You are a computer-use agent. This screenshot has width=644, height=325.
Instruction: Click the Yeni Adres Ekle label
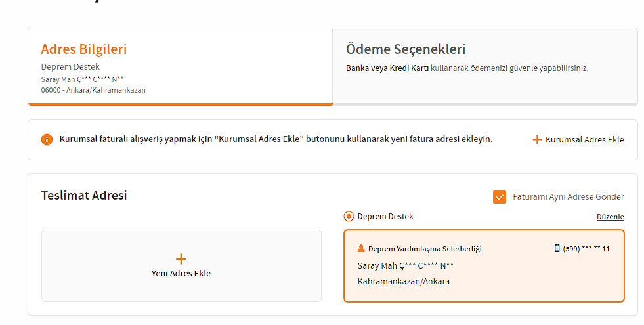[181, 274]
